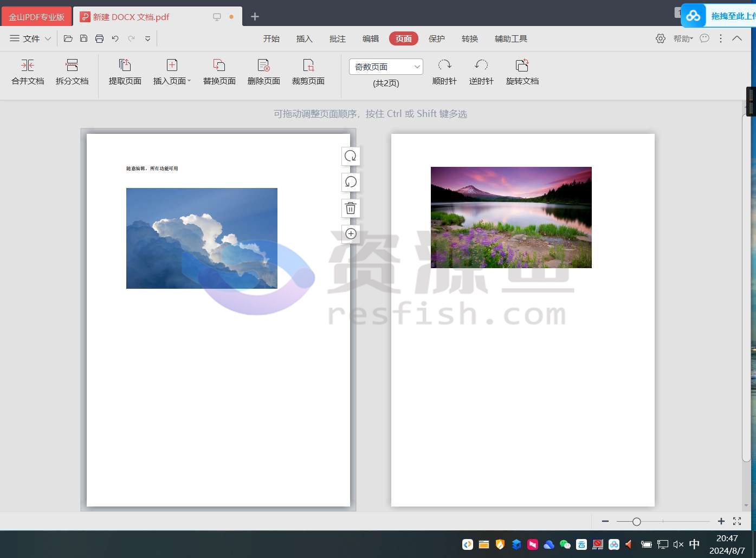Open the 拆分文档 split document tool
This screenshot has width=756, height=558.
[x=72, y=72]
